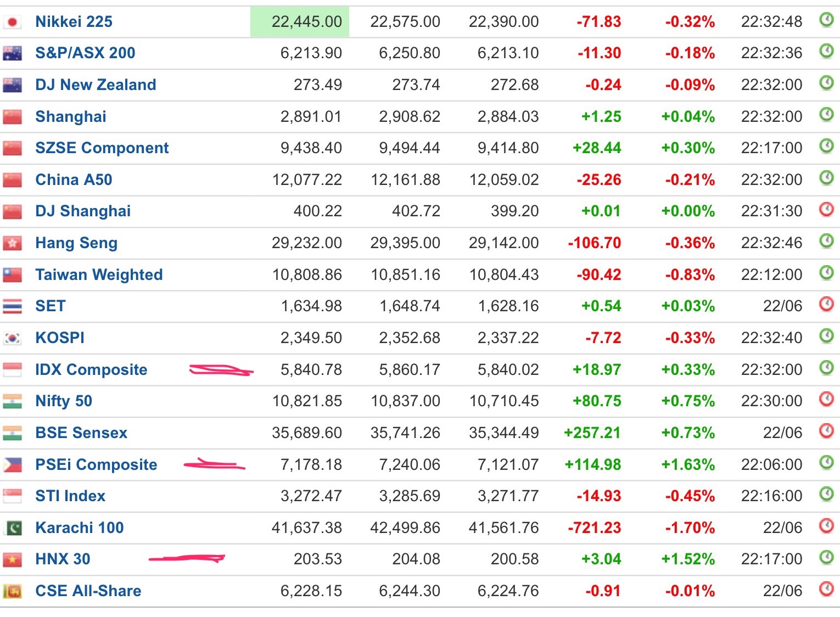Click the clock icon in HNX 30 row
The height and width of the screenshot is (617, 840).
(826, 557)
